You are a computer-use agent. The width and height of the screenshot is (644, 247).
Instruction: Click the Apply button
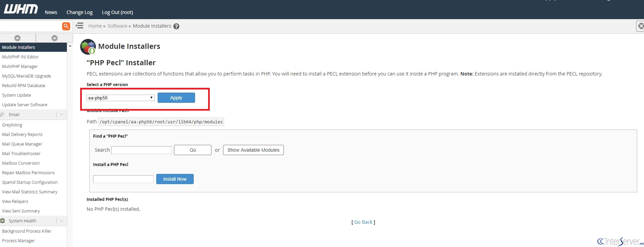click(x=176, y=98)
